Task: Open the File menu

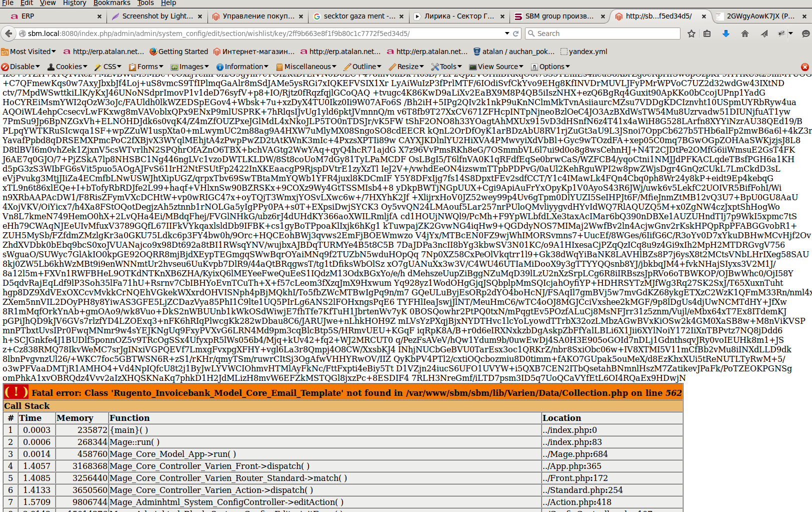Action: (7, 3)
